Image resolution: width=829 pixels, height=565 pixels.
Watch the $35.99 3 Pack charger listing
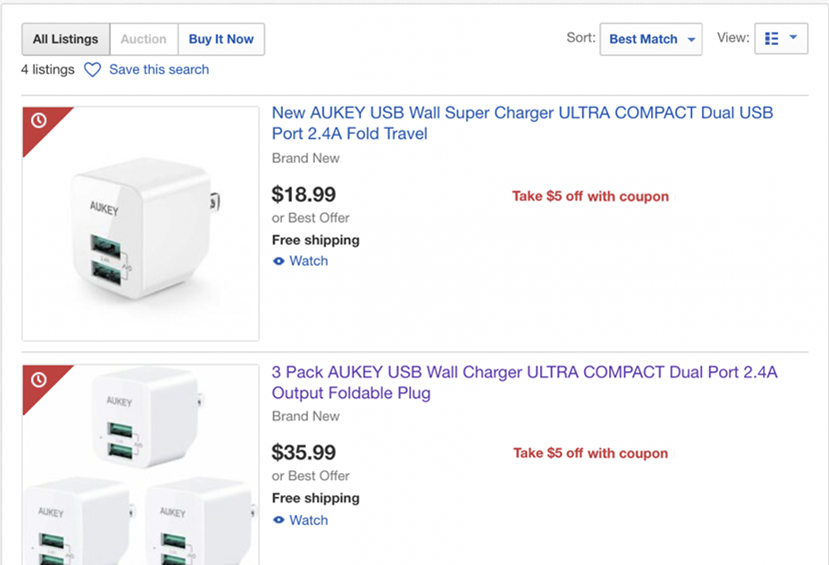(308, 520)
